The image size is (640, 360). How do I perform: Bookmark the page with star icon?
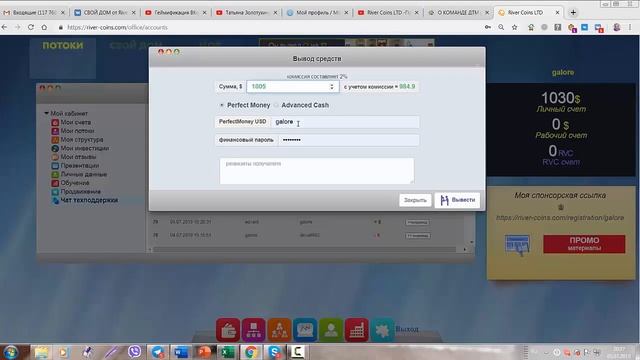pyautogui.click(x=514, y=27)
